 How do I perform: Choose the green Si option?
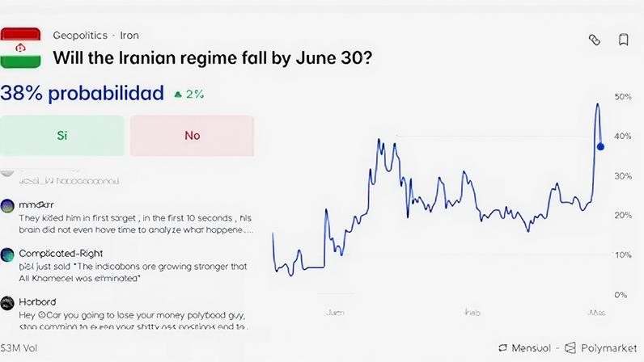click(62, 135)
